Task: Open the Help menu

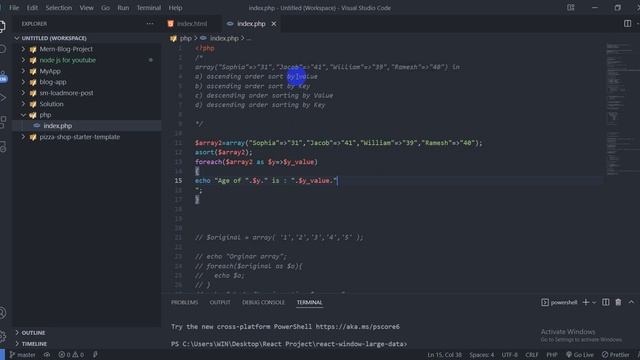Action: [x=176, y=8]
